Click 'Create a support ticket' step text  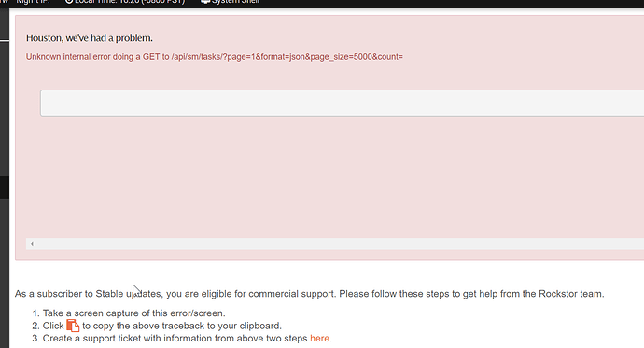pos(187,338)
